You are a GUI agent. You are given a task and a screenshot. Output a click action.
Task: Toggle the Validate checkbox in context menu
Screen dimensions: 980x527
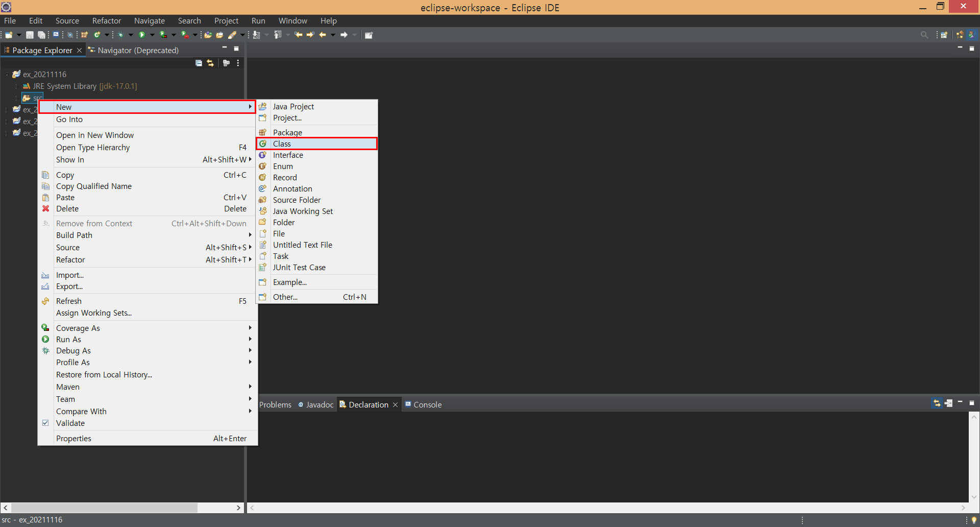click(45, 423)
